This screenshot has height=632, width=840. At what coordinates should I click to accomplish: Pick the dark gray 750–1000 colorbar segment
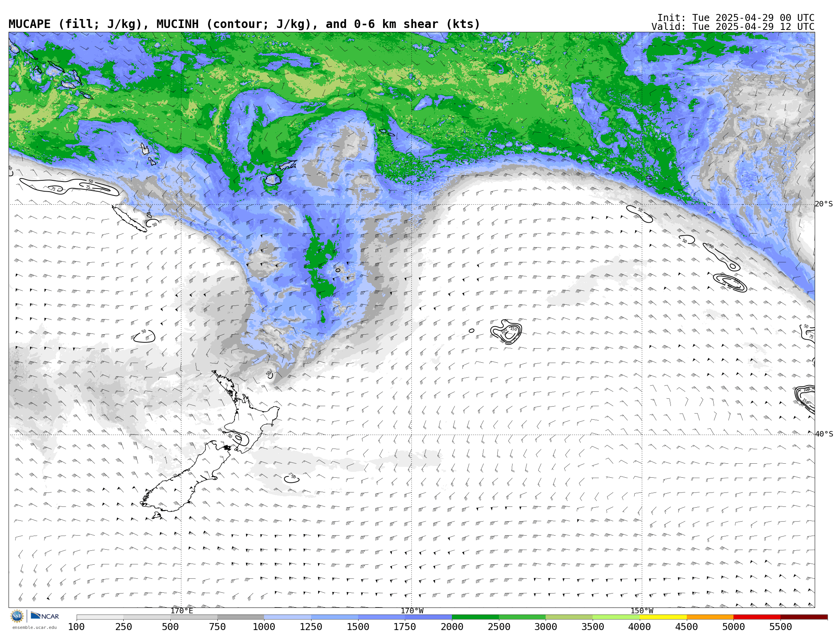click(x=241, y=617)
